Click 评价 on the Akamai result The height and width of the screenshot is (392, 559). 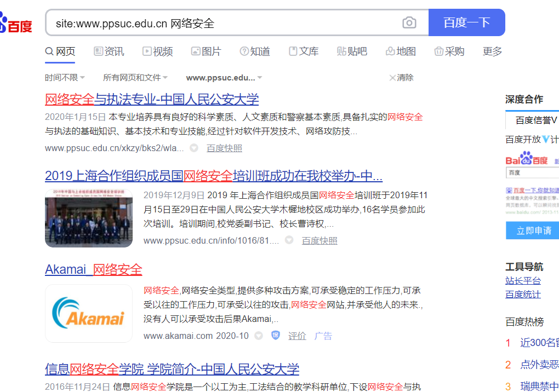(x=298, y=336)
